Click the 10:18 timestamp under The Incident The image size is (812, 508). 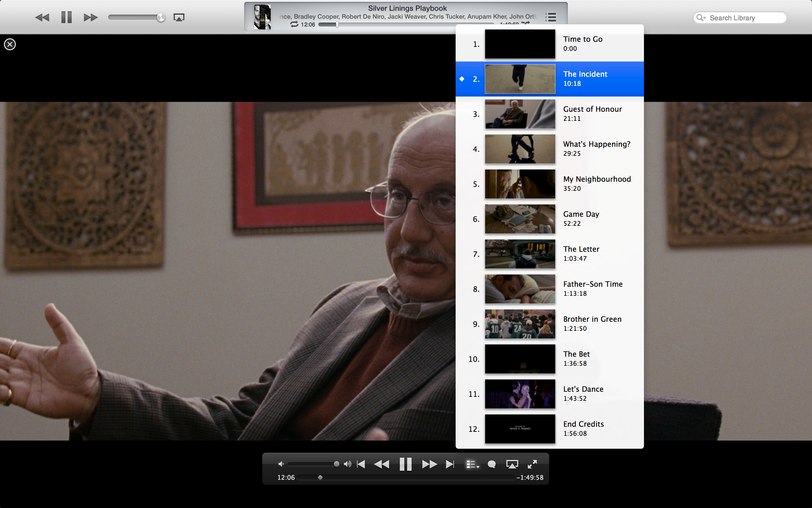[572, 83]
